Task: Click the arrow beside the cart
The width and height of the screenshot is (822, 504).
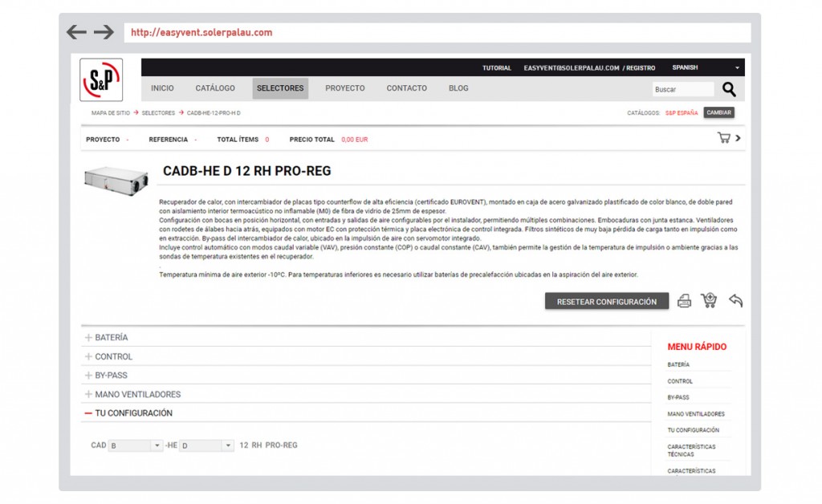Action: pos(739,138)
